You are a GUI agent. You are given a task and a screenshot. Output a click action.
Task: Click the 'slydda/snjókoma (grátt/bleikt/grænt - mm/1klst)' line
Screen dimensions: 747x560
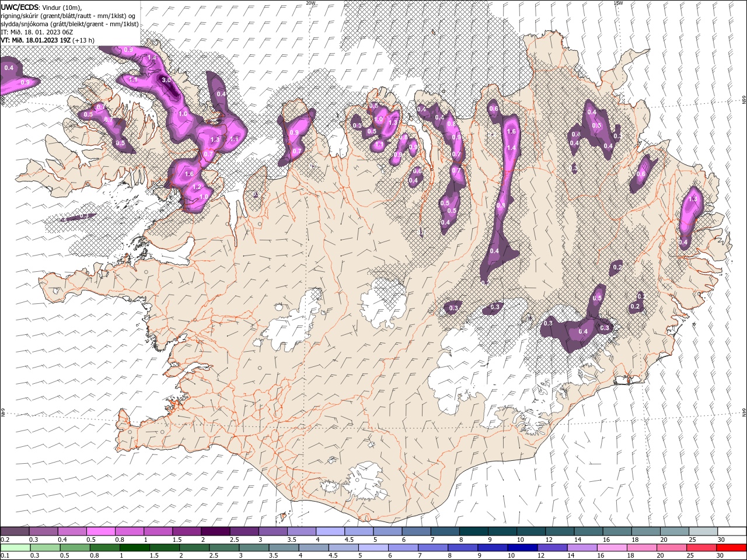tap(69, 24)
